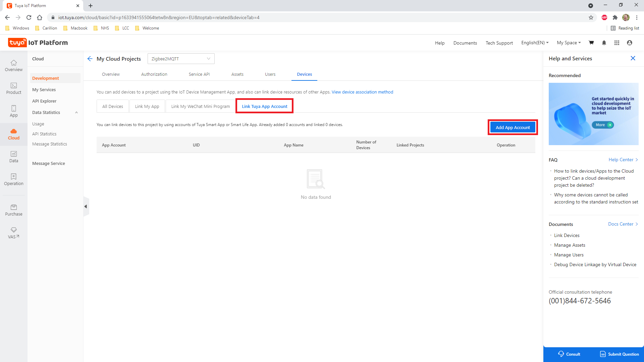Viewport: 644px width, 362px height.
Task: Open Help Center chevron link
Action: (x=623, y=160)
